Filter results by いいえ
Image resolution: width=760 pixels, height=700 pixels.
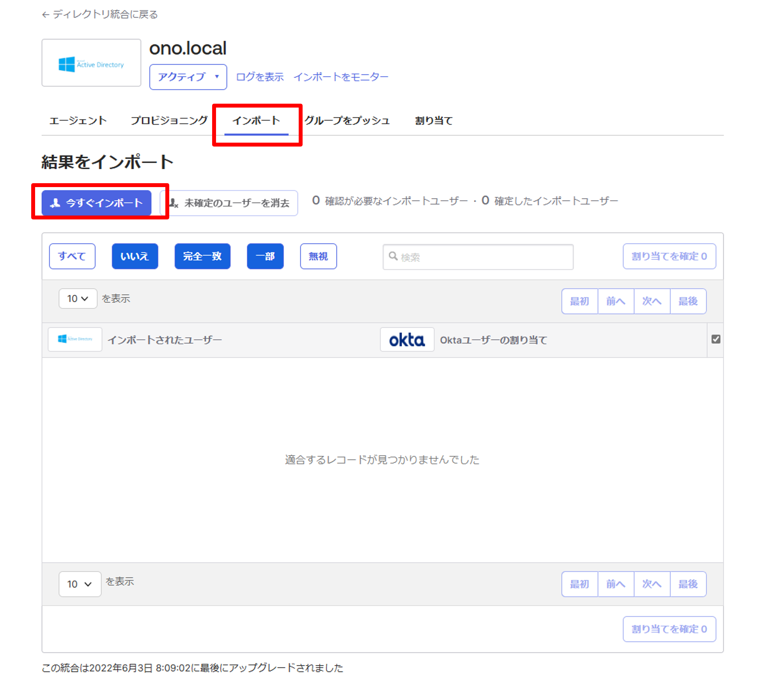tap(135, 256)
